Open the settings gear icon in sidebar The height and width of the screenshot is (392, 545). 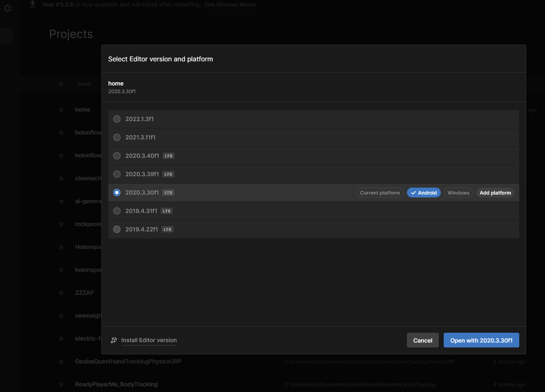[7, 8]
